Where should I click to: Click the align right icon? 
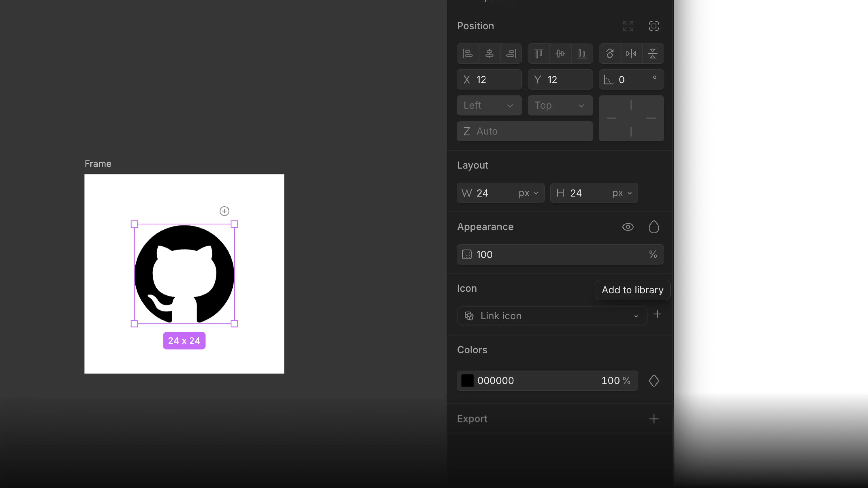(511, 54)
